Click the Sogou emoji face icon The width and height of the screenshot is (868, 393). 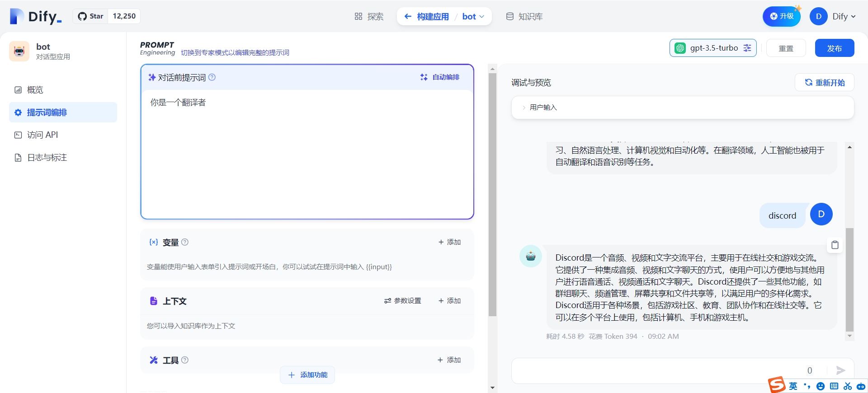[821, 386]
